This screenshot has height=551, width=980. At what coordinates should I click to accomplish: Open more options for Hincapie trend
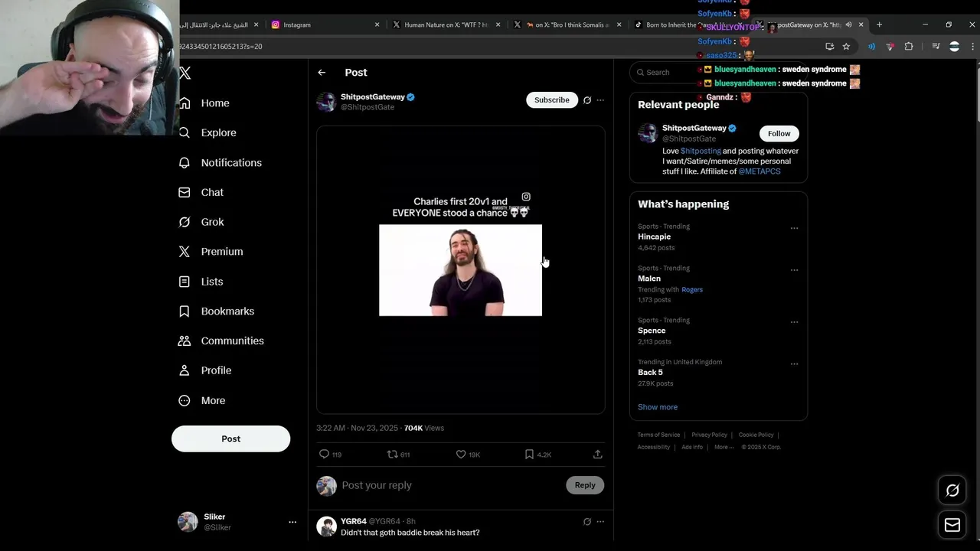coord(794,228)
